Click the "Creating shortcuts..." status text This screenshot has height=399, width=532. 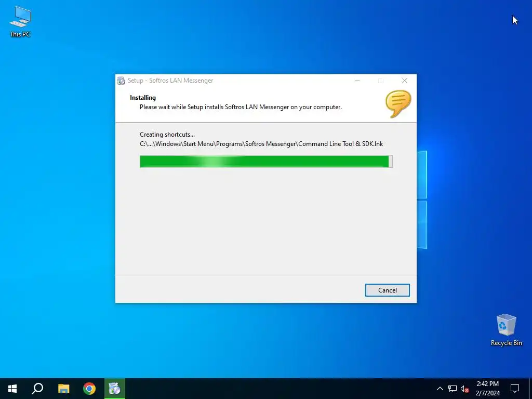pos(167,135)
